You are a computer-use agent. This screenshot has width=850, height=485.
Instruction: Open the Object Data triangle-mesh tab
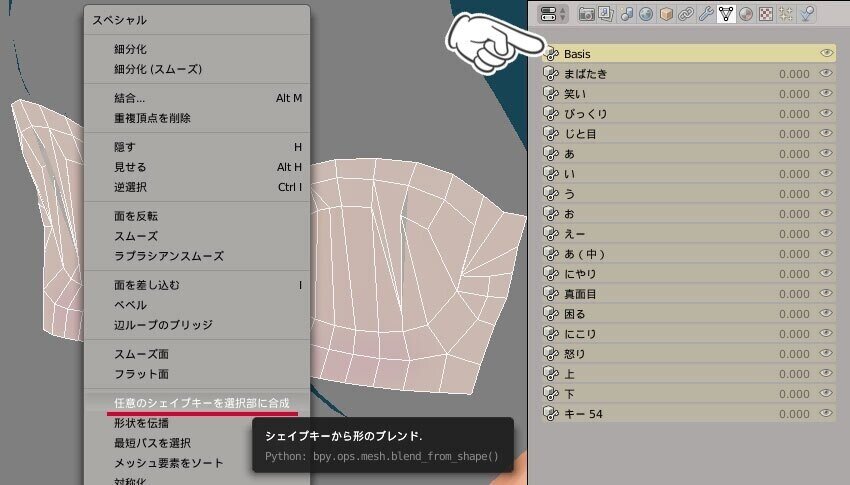[726, 14]
